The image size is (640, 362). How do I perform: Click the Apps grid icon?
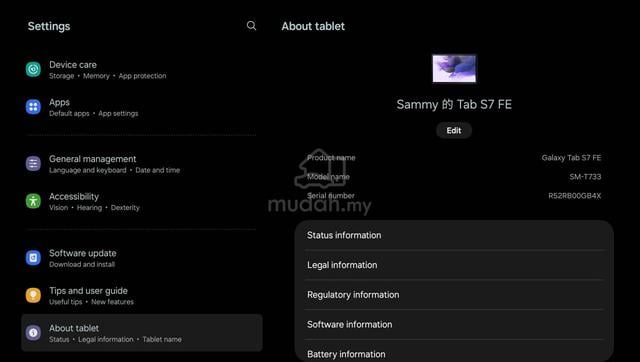tap(33, 107)
